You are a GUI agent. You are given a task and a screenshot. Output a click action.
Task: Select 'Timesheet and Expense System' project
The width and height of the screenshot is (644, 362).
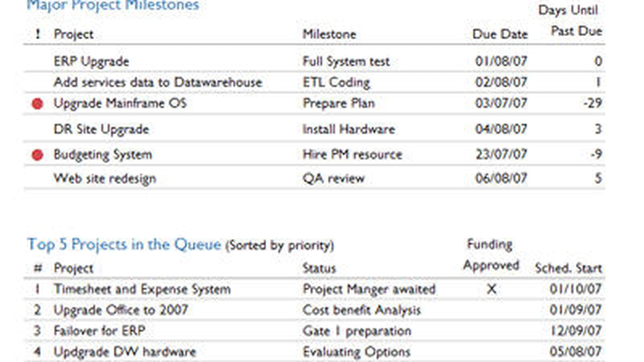[142, 289]
